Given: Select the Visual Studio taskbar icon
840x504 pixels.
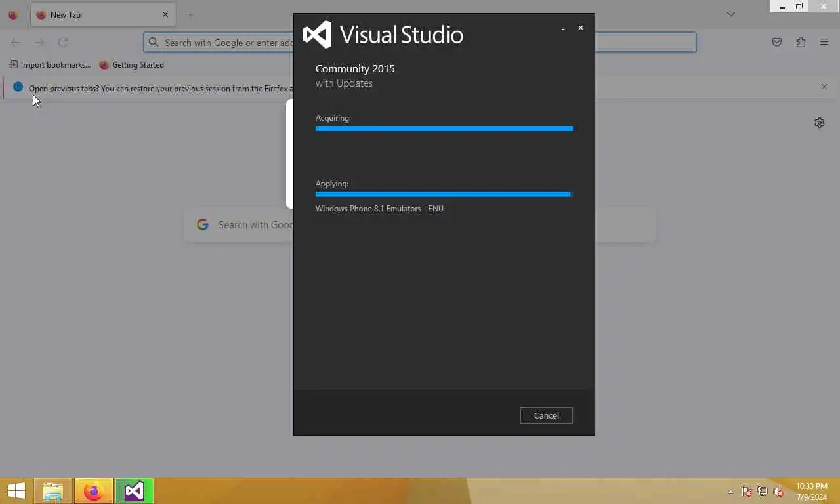Looking at the screenshot, I should tap(135, 491).
